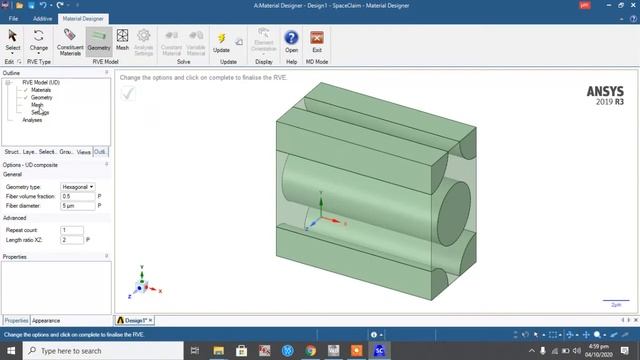Select the Properties bottom tab

point(16,320)
